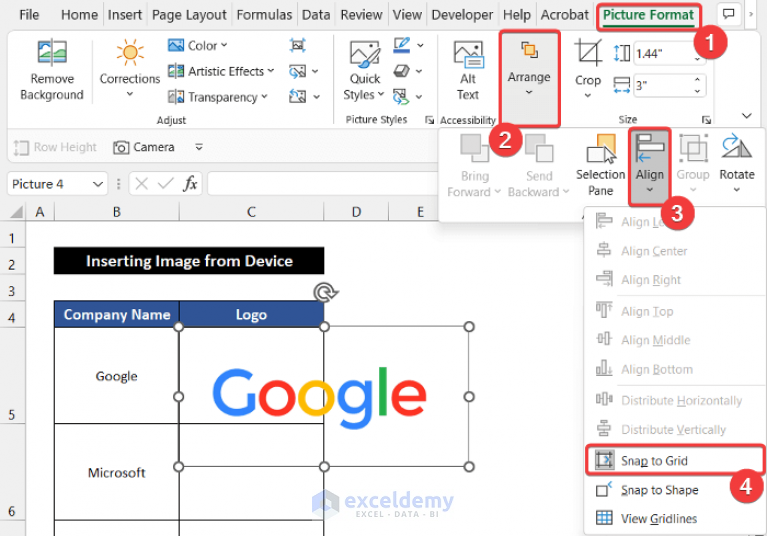Select the Google logo picture

(x=323, y=397)
